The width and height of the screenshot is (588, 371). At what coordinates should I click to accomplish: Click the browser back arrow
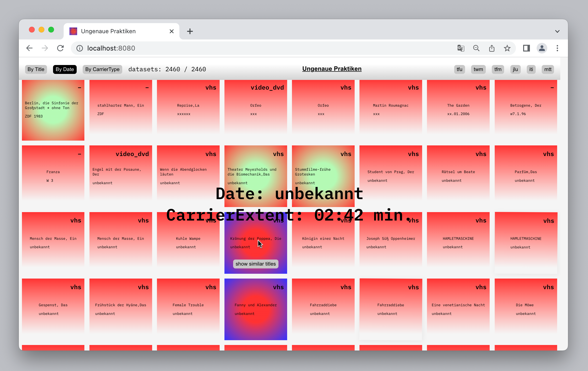click(x=29, y=48)
